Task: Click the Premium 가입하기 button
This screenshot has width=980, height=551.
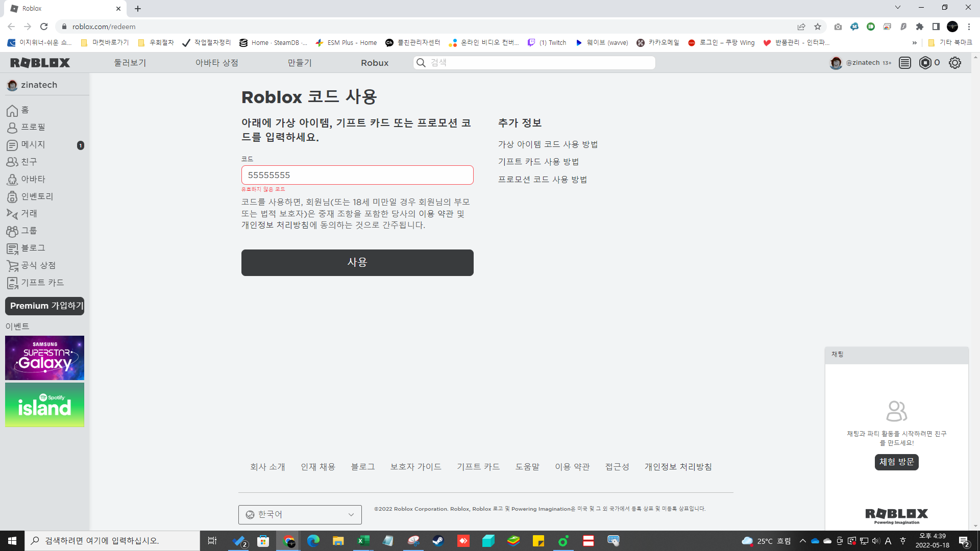Action: point(45,306)
